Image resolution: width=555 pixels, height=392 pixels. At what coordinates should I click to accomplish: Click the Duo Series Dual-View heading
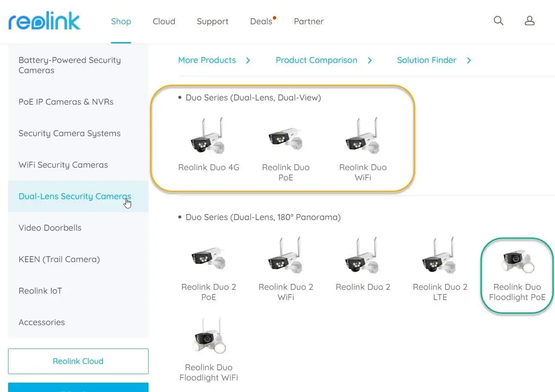(x=253, y=97)
